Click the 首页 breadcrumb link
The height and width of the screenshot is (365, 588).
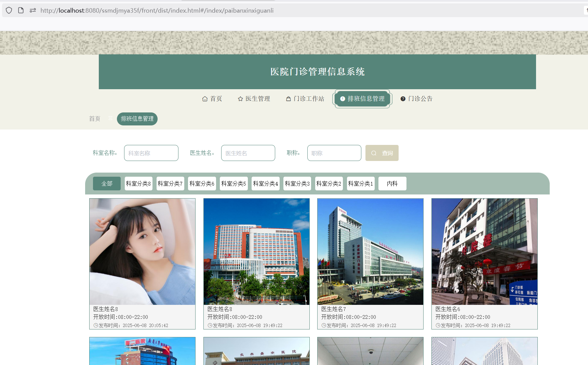[95, 119]
